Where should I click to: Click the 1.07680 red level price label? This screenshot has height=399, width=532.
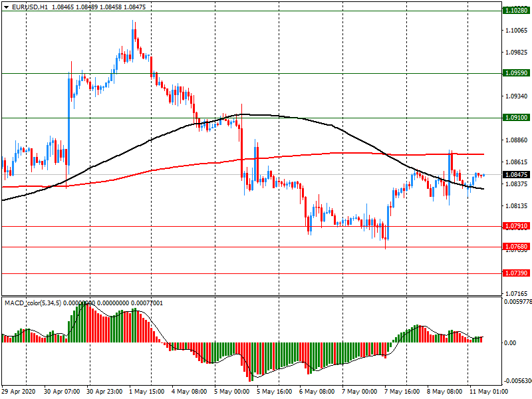pyautogui.click(x=517, y=247)
